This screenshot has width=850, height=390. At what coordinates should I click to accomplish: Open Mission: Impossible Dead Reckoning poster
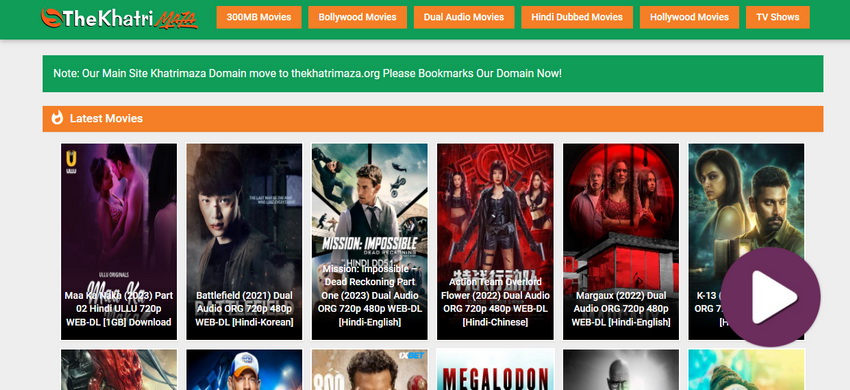click(370, 241)
